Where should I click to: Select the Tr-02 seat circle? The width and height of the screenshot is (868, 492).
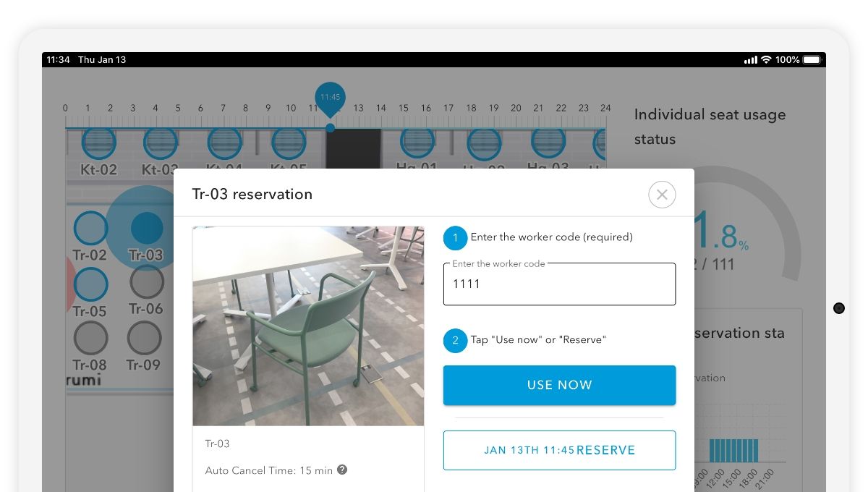coord(90,228)
